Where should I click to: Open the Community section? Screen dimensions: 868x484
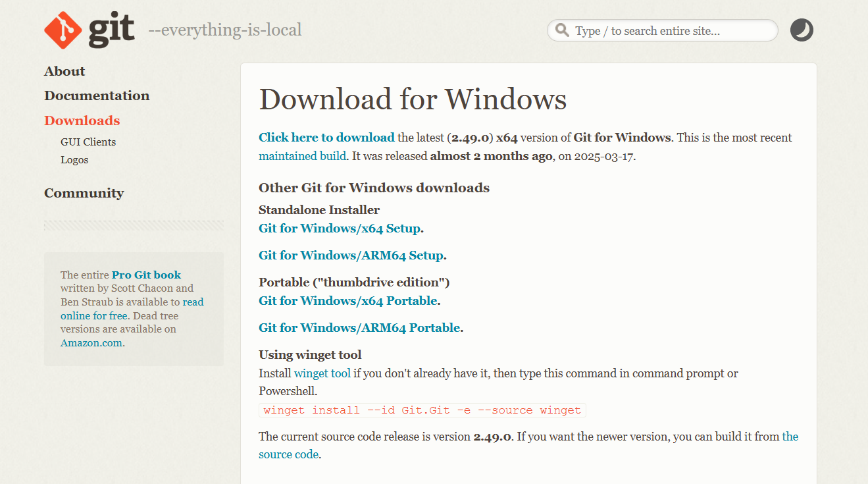84,193
